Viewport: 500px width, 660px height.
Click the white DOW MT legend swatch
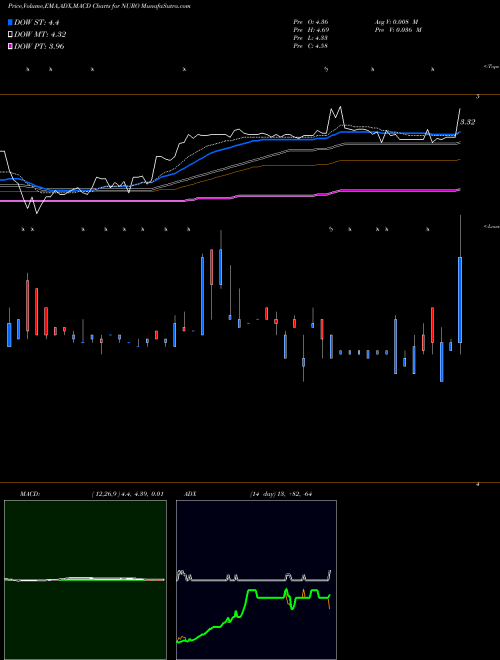[x=11, y=34]
